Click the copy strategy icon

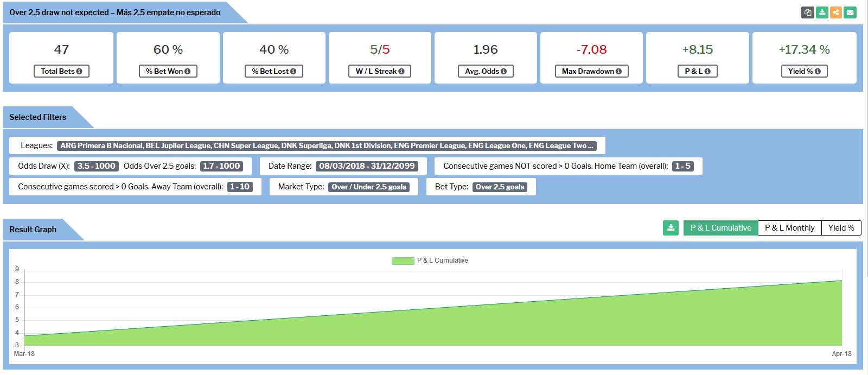(x=808, y=12)
